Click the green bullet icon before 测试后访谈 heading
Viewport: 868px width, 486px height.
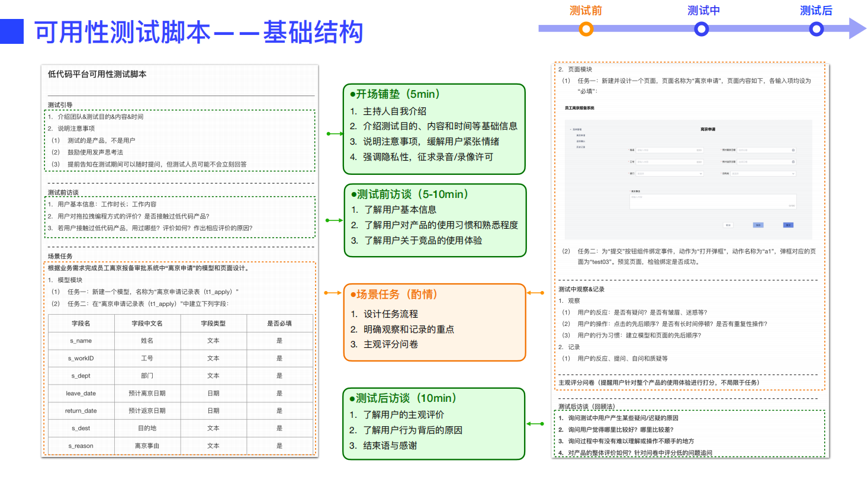pos(351,398)
